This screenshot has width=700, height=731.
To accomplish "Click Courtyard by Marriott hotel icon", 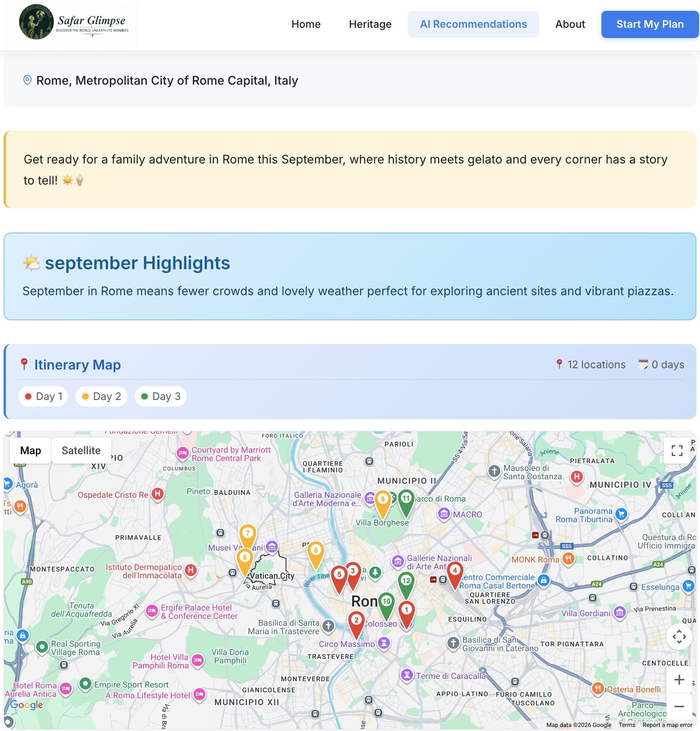I will tap(182, 453).
